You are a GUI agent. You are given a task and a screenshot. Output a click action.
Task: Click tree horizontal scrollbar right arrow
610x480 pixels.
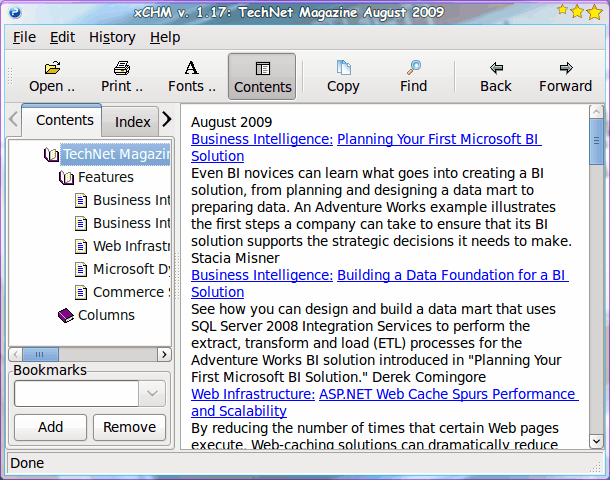click(x=164, y=354)
